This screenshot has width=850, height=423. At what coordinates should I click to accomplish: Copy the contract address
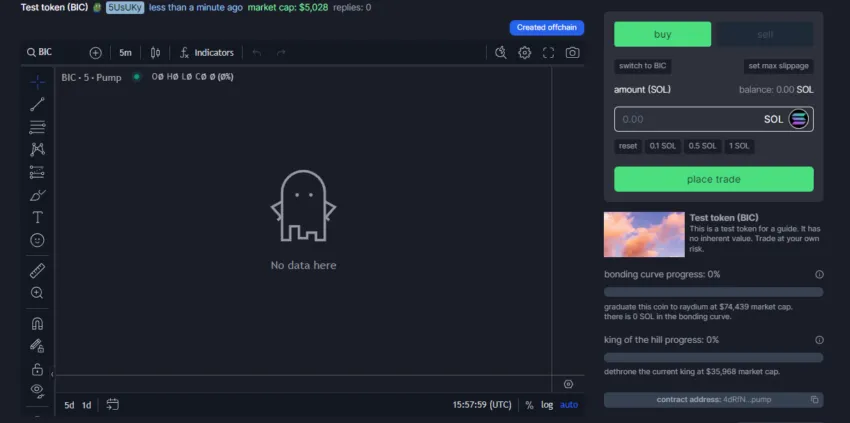click(815, 399)
